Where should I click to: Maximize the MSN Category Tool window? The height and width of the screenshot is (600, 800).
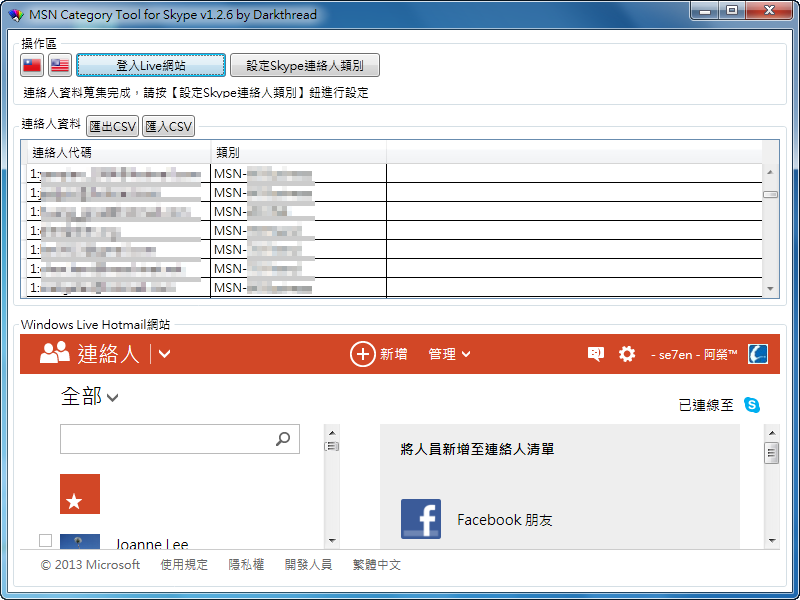pos(732,10)
